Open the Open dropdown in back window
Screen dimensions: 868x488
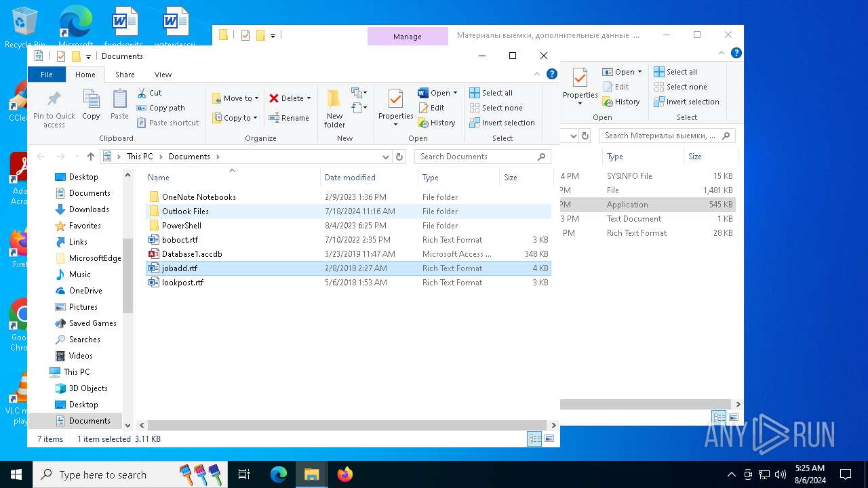coord(639,72)
